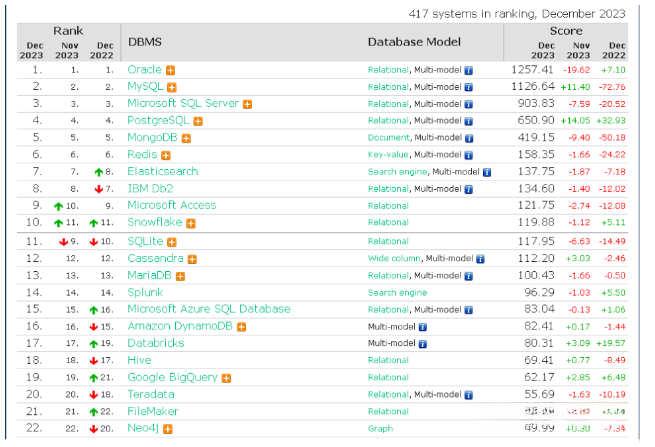Click the info icon in PostgreSQL row
Image resolution: width=655 pixels, height=447 pixels.
469,122
